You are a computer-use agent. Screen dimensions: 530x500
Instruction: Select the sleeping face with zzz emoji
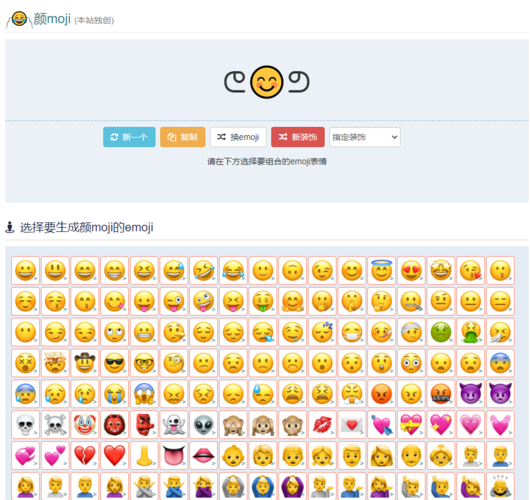(x=322, y=332)
